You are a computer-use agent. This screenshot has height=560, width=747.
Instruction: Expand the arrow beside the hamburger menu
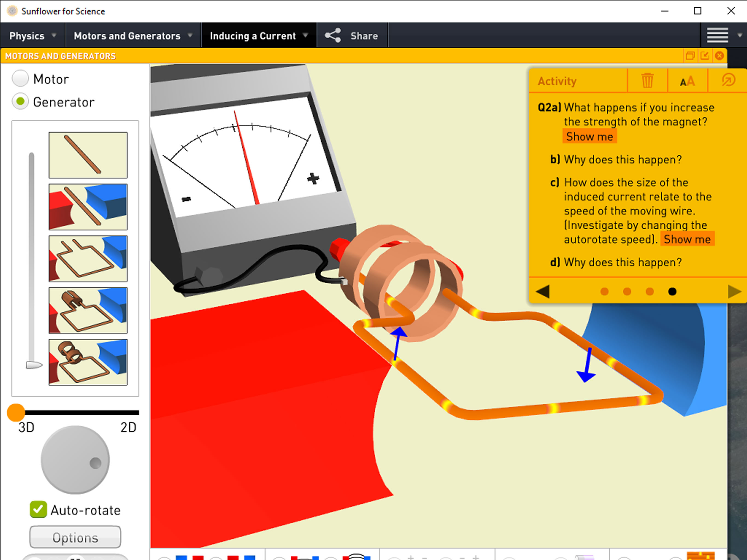point(740,35)
